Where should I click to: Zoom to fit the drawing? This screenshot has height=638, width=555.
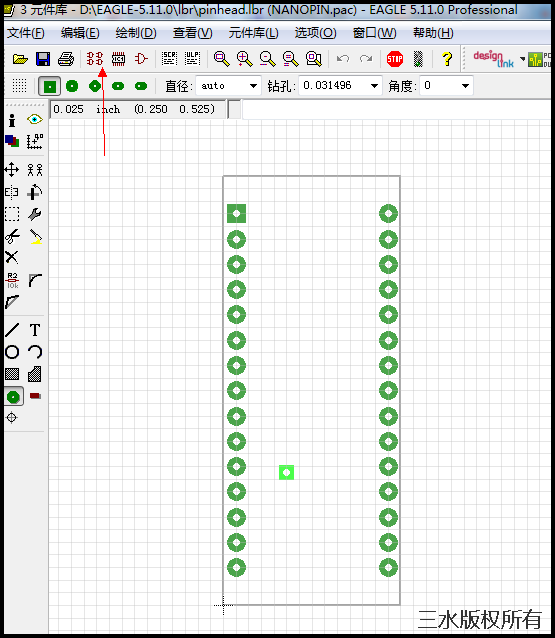point(221,59)
